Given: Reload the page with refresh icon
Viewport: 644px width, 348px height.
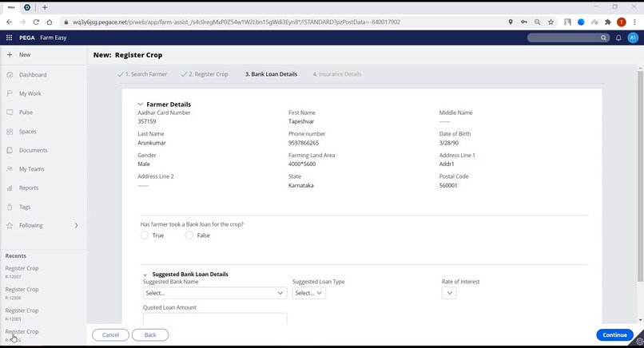Looking at the screenshot, I should pos(36,22).
